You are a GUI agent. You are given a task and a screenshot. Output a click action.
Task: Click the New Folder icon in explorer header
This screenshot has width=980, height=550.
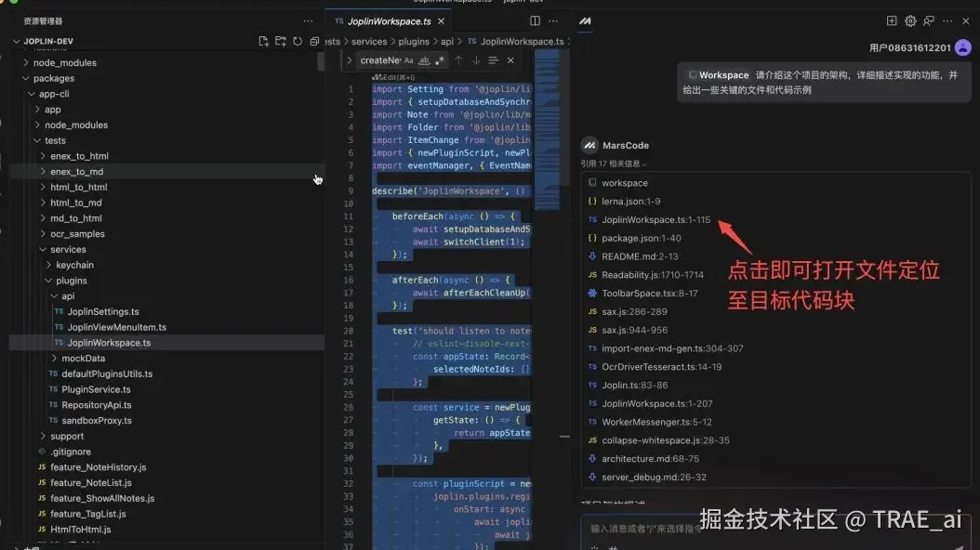point(280,41)
